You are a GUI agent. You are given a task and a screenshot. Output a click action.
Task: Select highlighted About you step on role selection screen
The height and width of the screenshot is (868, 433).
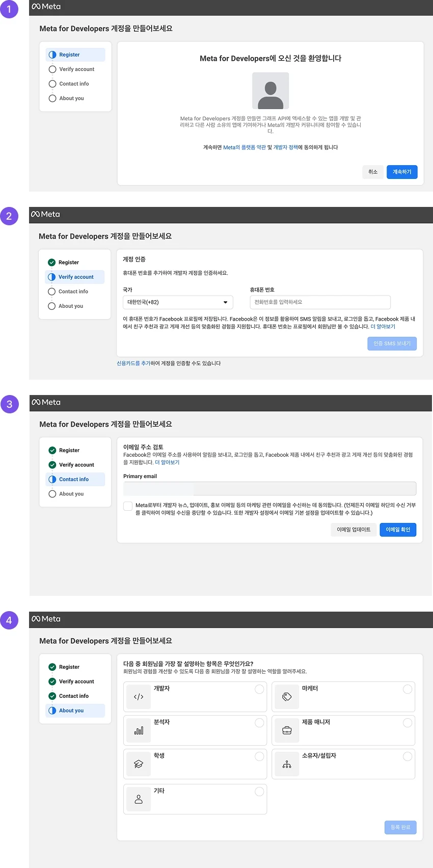[x=75, y=711]
